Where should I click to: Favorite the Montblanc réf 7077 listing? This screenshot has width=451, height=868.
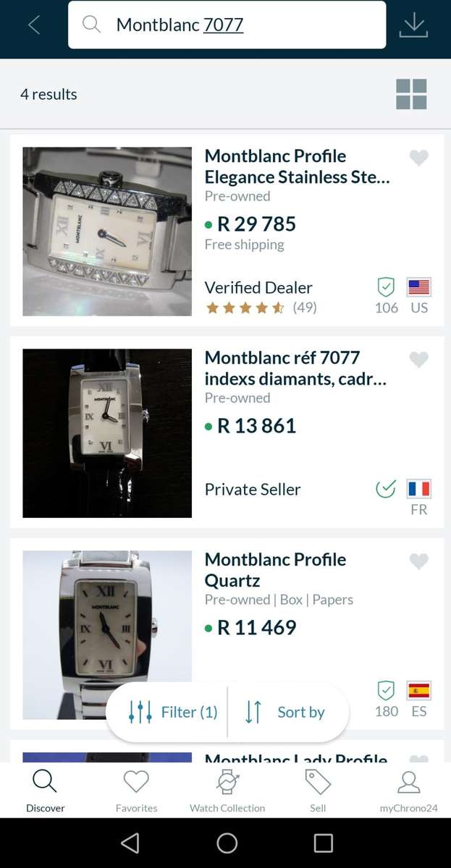click(418, 359)
